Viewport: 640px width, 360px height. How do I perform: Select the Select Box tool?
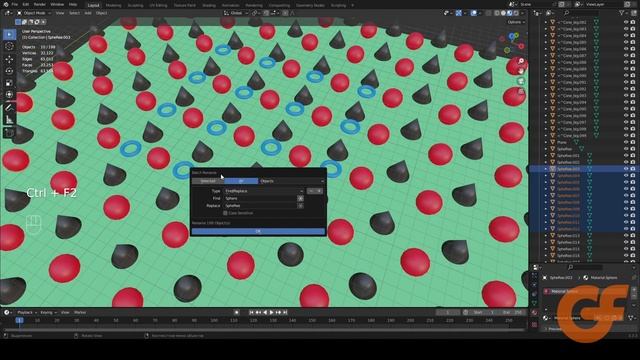[9, 35]
